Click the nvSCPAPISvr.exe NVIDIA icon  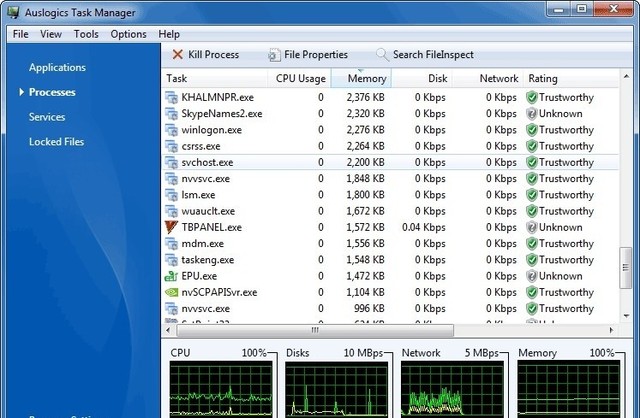(x=171, y=292)
